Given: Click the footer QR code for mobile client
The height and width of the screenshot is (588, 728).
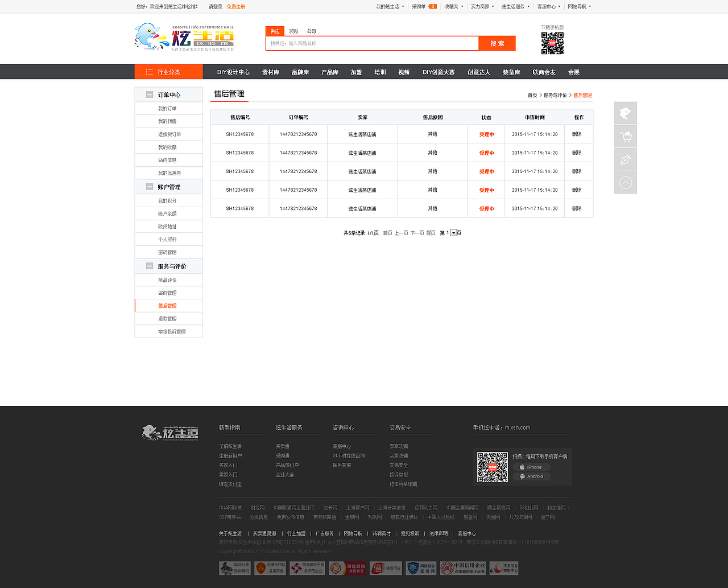Looking at the screenshot, I should (492, 468).
